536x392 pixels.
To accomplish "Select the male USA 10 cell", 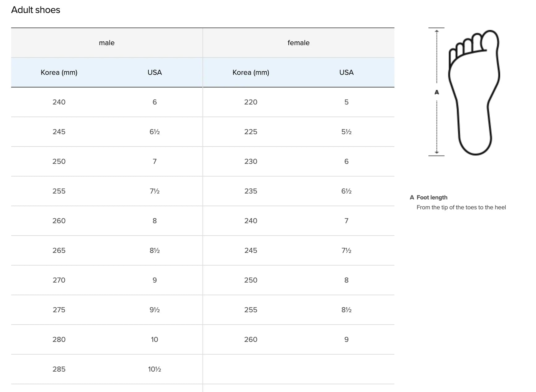I will 155,339.
